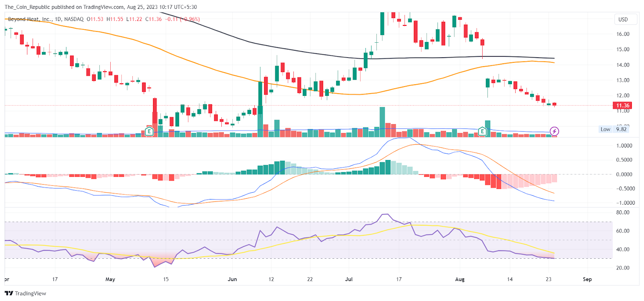Viewport: 644px width, 301px height.
Task: Click the 23 date label before Sep
Action: pos(549,279)
